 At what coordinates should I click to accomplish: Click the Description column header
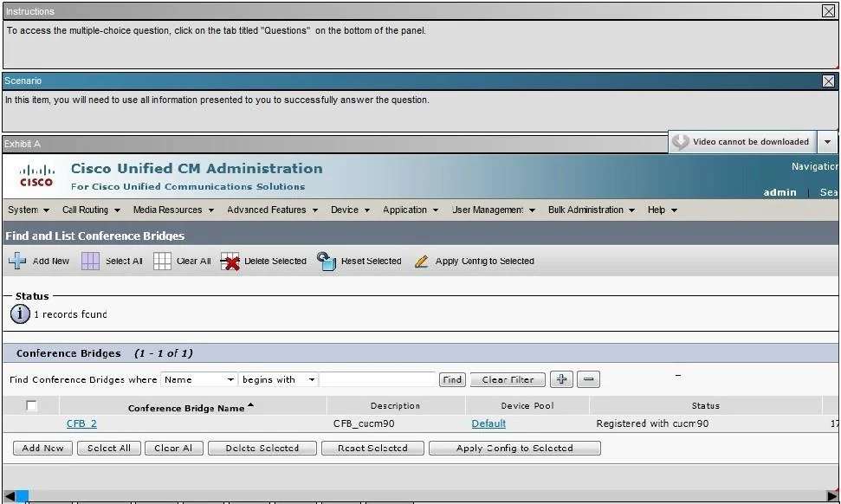[x=395, y=405]
